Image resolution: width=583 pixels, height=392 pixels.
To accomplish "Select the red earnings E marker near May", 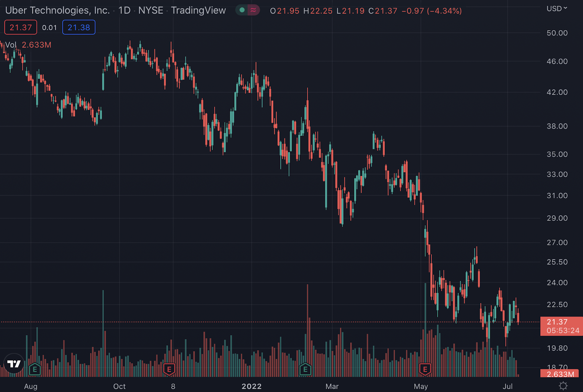I will 425,369.
